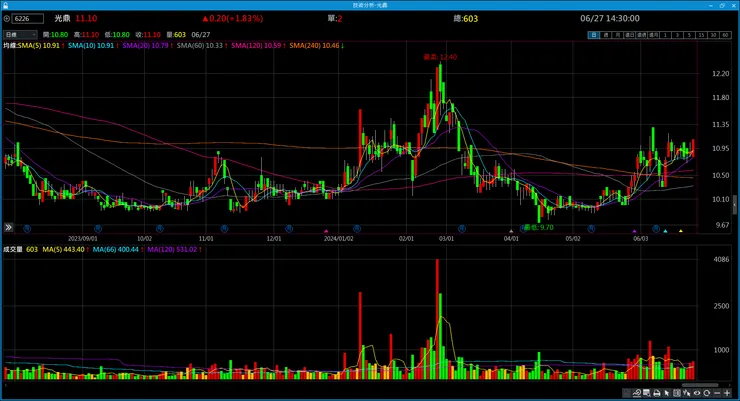740x401 pixels.
Task: Click the price change ▲0.20(+1.83%) text
Action: click(x=233, y=19)
